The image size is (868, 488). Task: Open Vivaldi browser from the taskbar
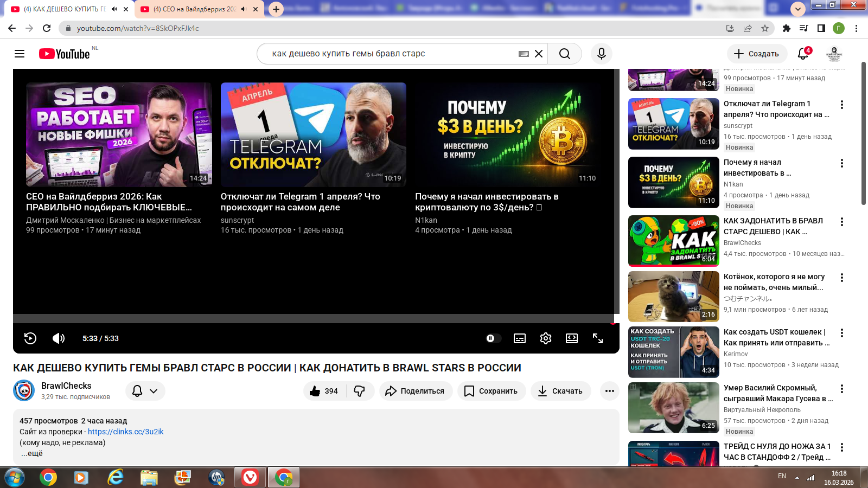[250, 477]
